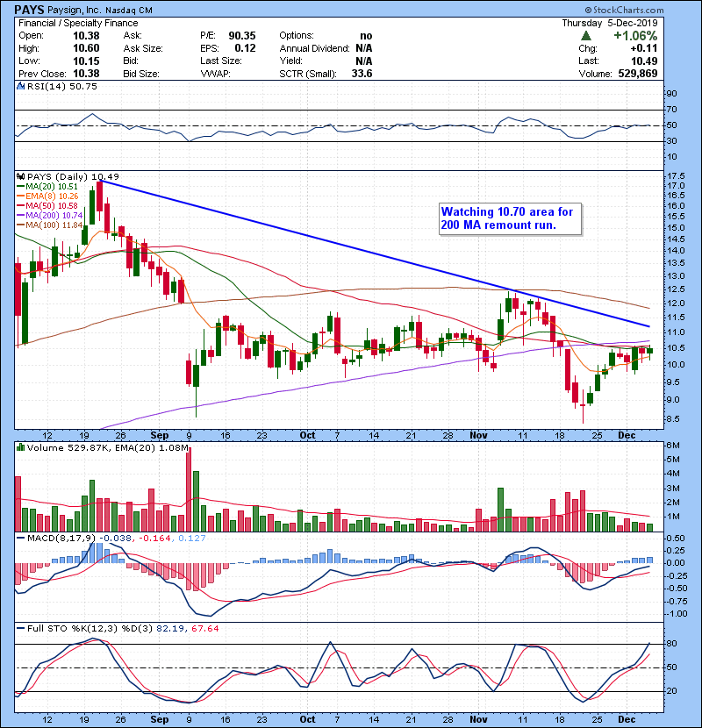Click the candlestick icon beside PAYS (Daily)
702x728 pixels.
[x=20, y=176]
